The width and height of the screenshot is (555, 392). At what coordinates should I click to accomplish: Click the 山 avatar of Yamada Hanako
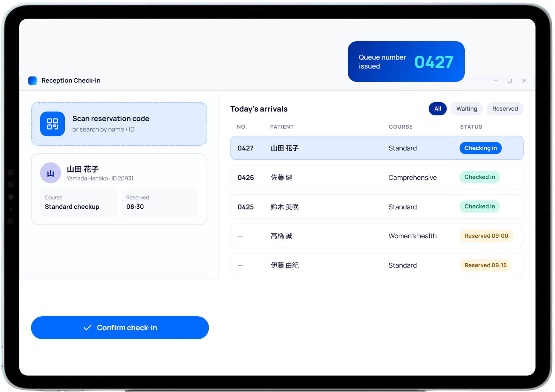click(50, 173)
